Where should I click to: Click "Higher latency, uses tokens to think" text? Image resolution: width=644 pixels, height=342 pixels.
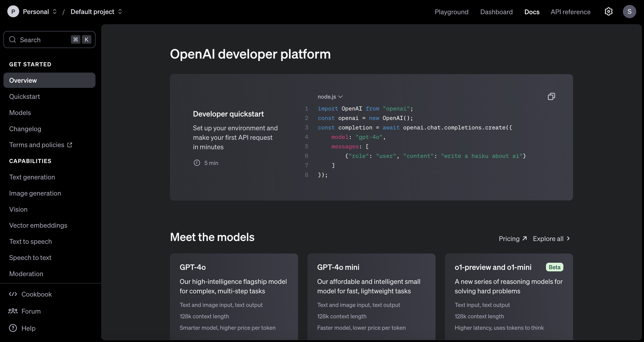499,328
